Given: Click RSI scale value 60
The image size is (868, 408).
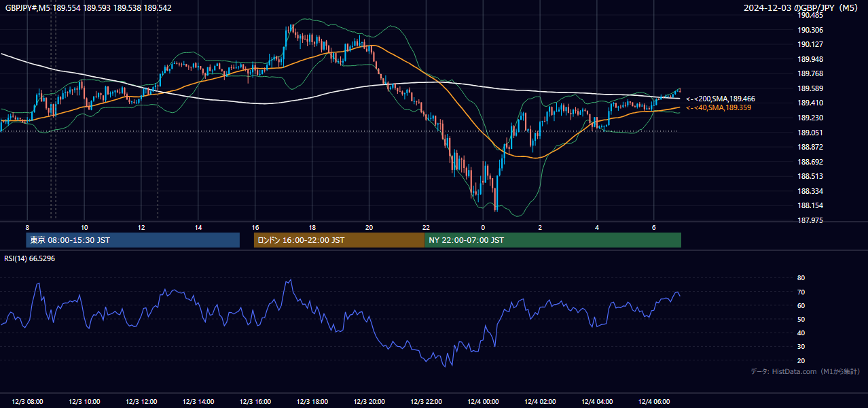Looking at the screenshot, I should pyautogui.click(x=801, y=305).
